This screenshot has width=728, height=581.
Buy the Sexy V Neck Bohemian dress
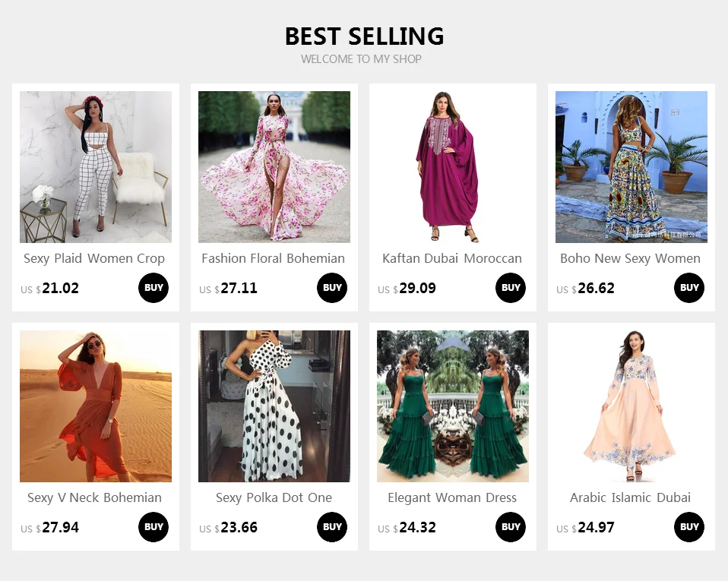point(154,527)
